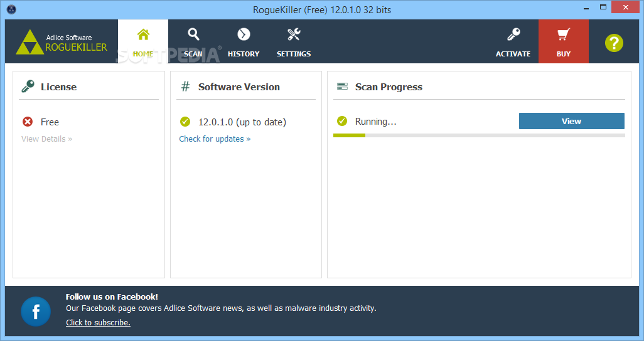Switch to the Scan tab
The image size is (644, 341).
click(193, 41)
